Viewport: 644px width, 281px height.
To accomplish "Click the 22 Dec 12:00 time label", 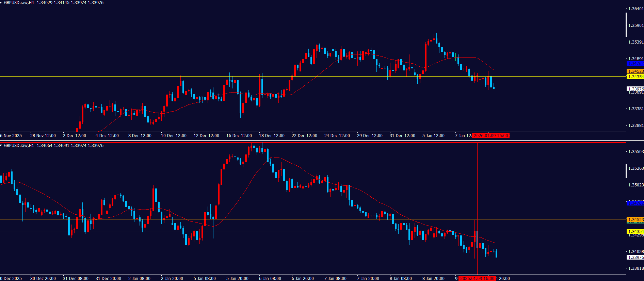I will click(304, 136).
